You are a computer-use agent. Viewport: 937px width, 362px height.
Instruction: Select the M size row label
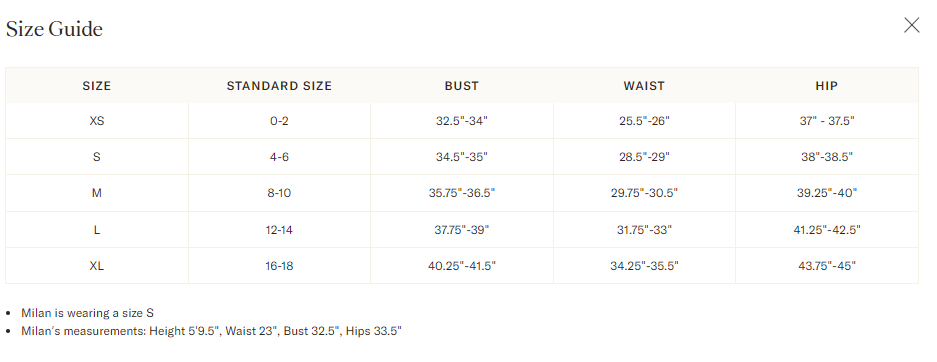(97, 193)
